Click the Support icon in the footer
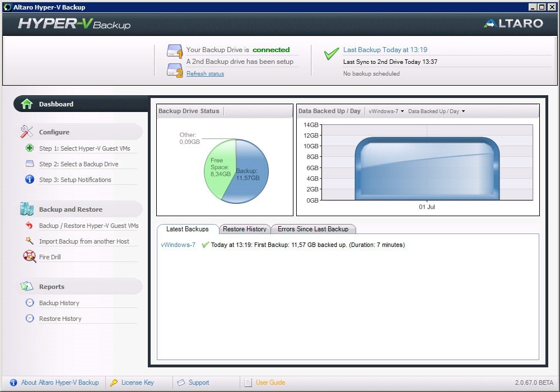This screenshot has height=392, width=560. pos(181,382)
